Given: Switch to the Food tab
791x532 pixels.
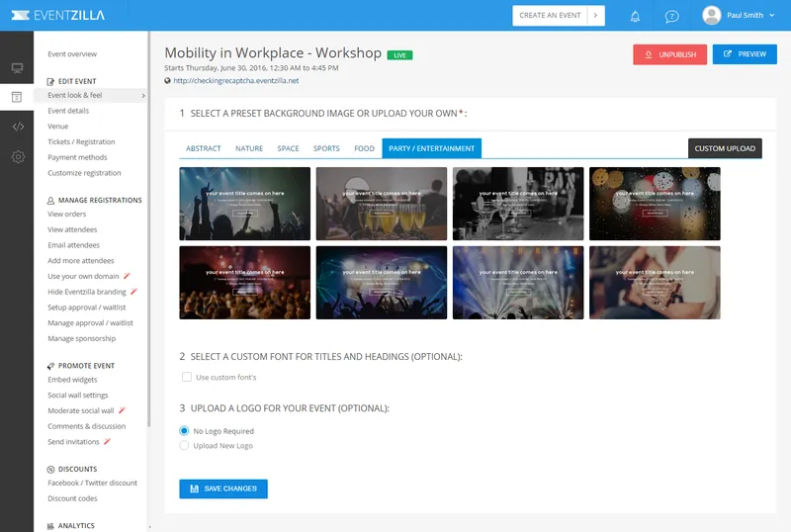Looking at the screenshot, I should point(364,148).
